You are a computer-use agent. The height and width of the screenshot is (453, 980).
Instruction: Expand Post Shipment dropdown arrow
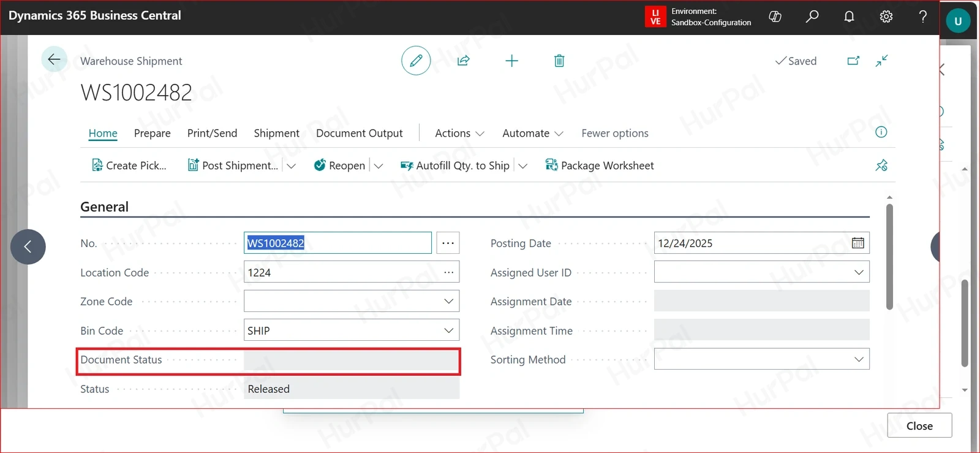292,166
